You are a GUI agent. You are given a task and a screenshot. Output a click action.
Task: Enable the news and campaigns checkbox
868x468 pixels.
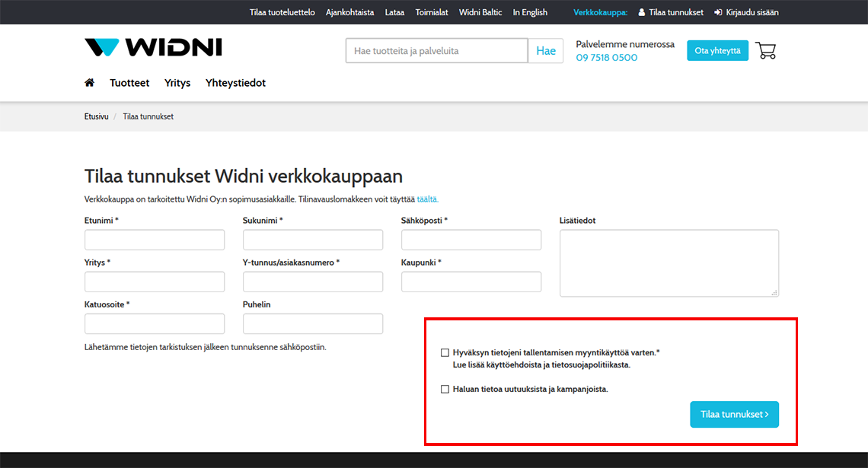tap(445, 390)
